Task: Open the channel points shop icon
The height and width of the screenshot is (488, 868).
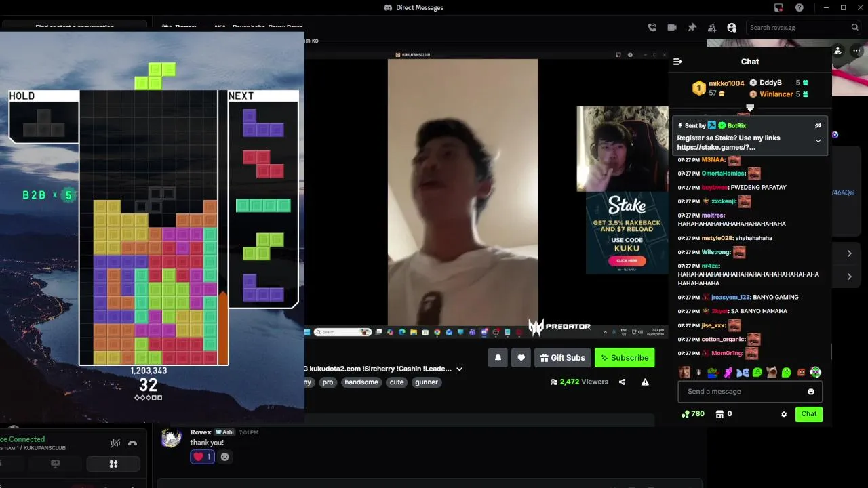Action: [x=719, y=414]
